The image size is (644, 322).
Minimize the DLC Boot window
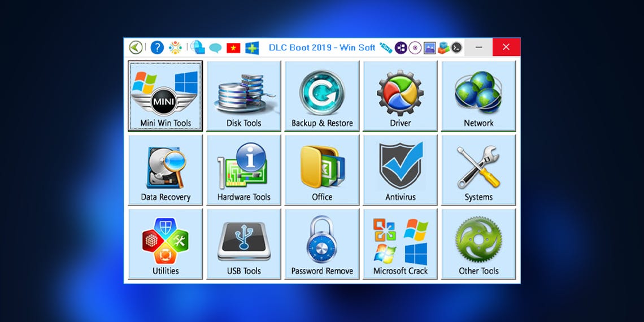(x=479, y=47)
